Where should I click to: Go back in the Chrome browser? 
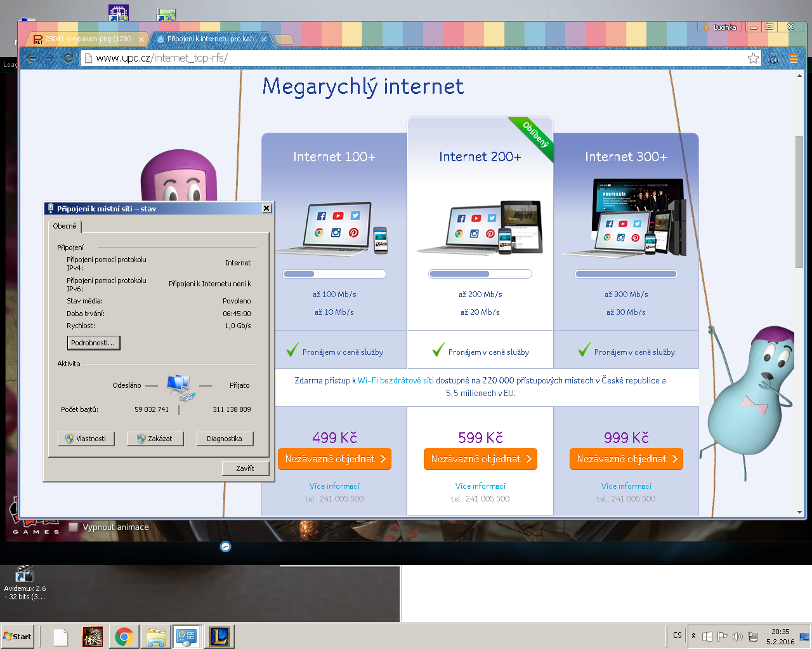32,58
